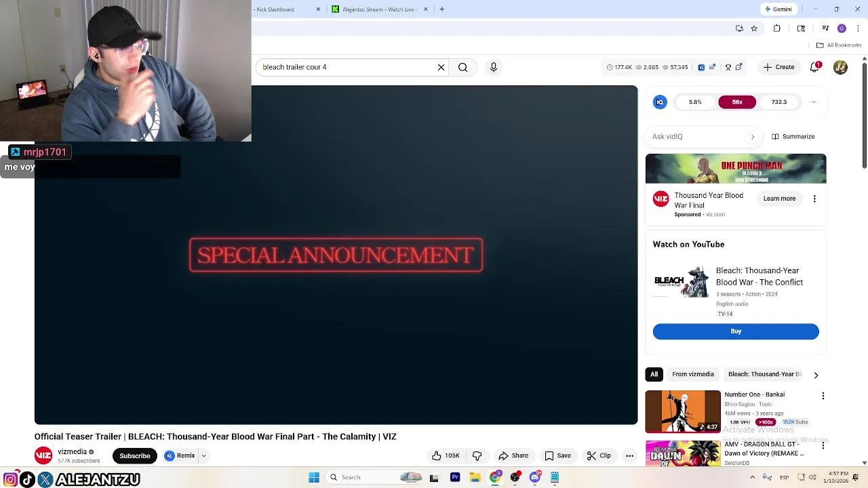The width and height of the screenshot is (868, 488).
Task: Open Chrome side panel search icon
Action: point(801,28)
